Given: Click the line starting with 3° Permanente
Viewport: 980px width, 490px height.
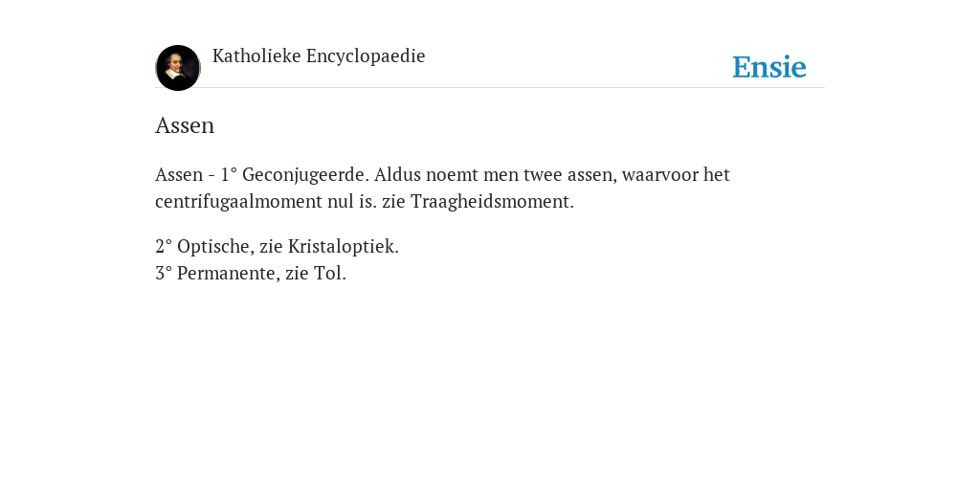Looking at the screenshot, I should [251, 273].
